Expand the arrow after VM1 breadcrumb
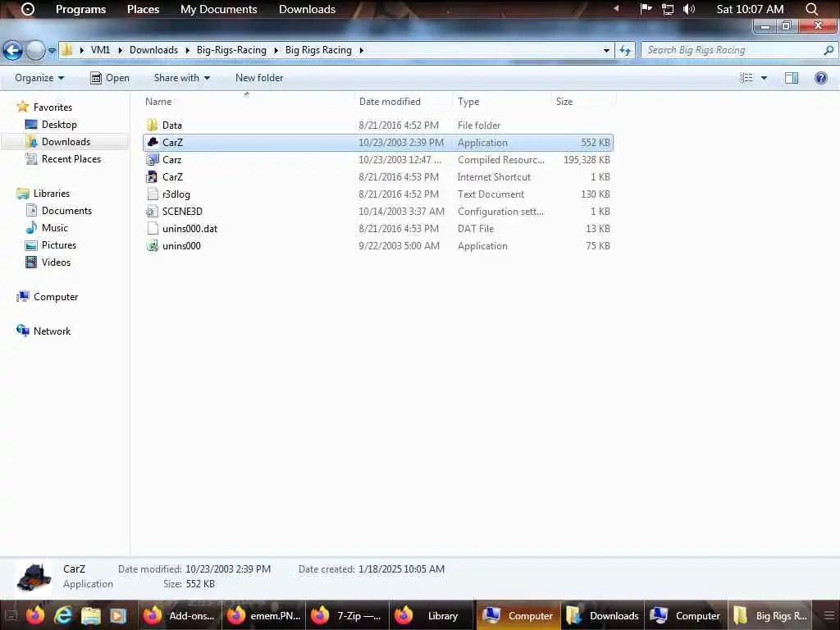 (120, 50)
